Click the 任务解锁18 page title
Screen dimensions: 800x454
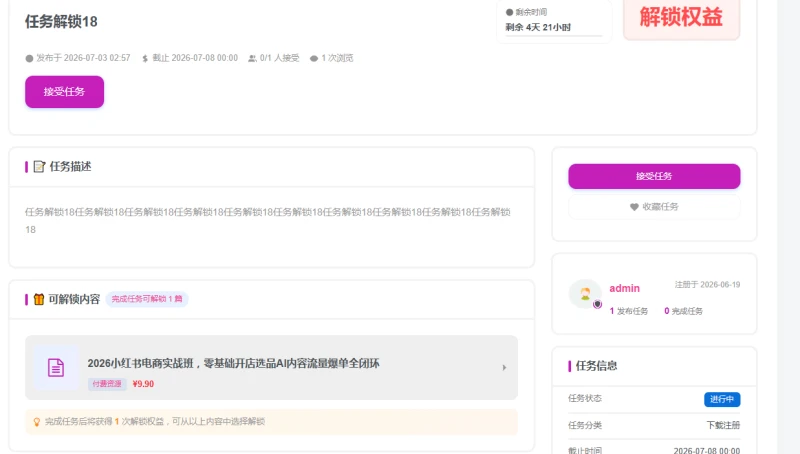[x=61, y=21]
